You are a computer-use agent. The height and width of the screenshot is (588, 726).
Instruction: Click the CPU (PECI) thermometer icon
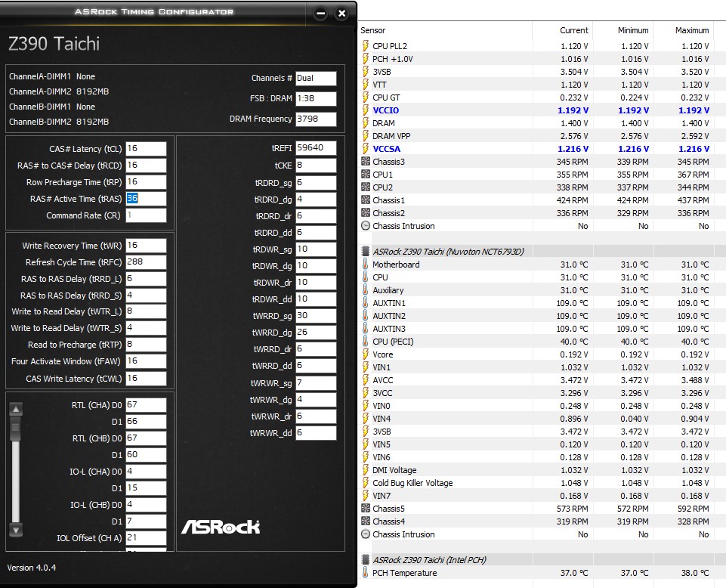(x=366, y=342)
